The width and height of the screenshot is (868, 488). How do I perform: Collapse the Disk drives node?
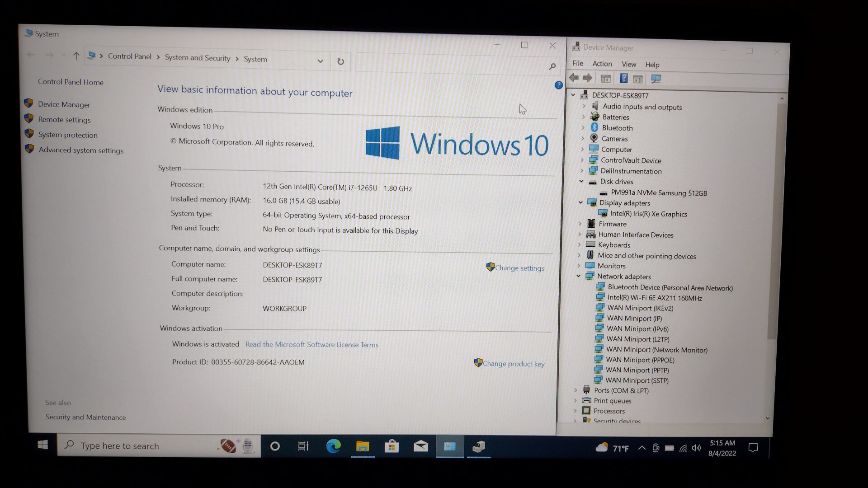(x=581, y=181)
